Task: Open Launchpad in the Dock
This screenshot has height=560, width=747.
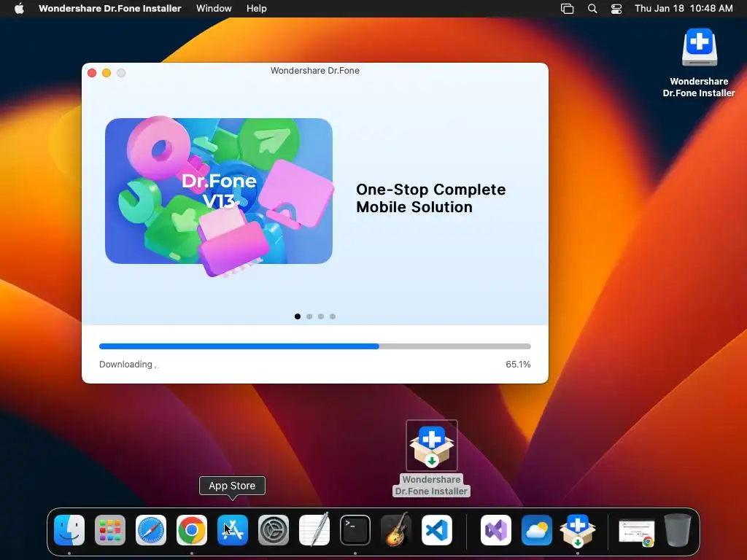Action: [x=110, y=530]
